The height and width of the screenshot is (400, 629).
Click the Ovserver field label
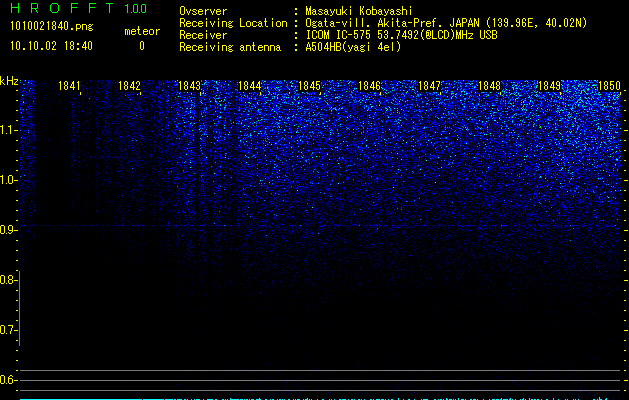click(x=203, y=11)
